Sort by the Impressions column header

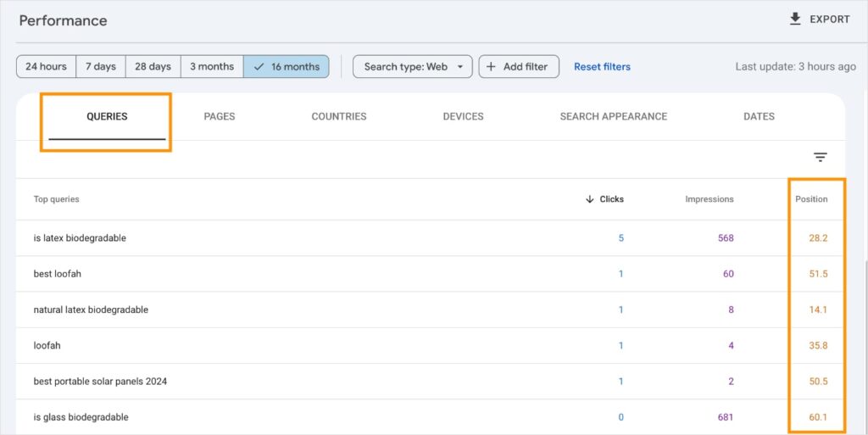pyautogui.click(x=709, y=199)
